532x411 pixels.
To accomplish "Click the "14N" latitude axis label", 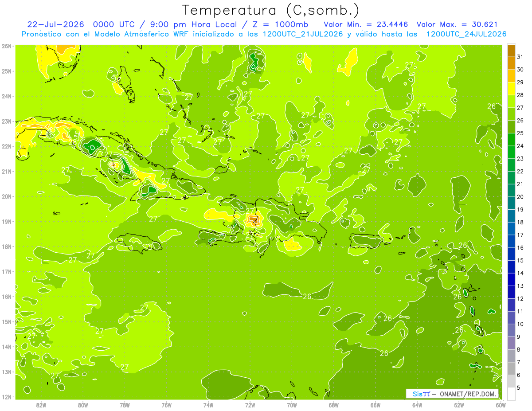I will [x=6, y=347].
